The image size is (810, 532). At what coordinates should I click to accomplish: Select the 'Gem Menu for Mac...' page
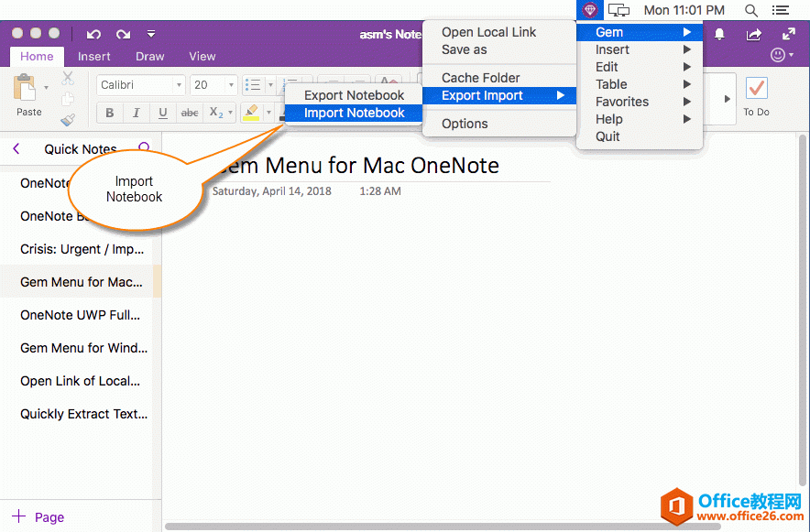82,282
